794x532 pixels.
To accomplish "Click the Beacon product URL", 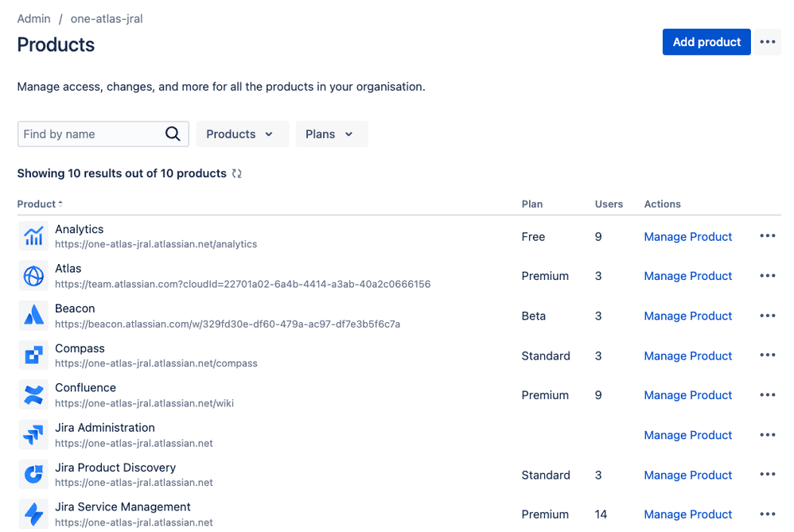I will point(228,324).
